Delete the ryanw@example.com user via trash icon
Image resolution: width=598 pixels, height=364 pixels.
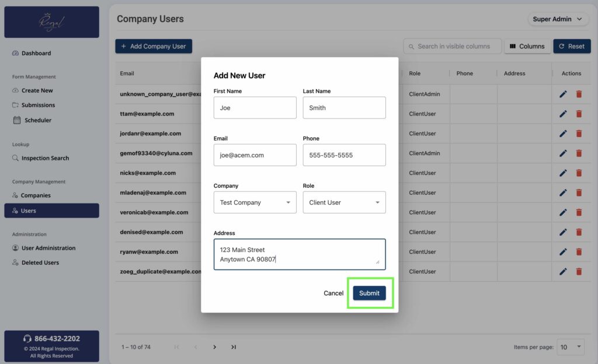(579, 252)
